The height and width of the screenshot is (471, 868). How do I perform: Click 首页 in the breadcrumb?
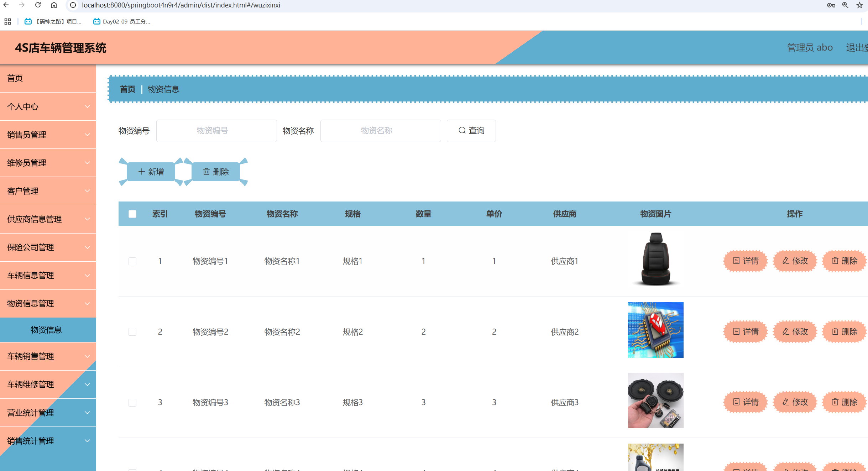[127, 89]
